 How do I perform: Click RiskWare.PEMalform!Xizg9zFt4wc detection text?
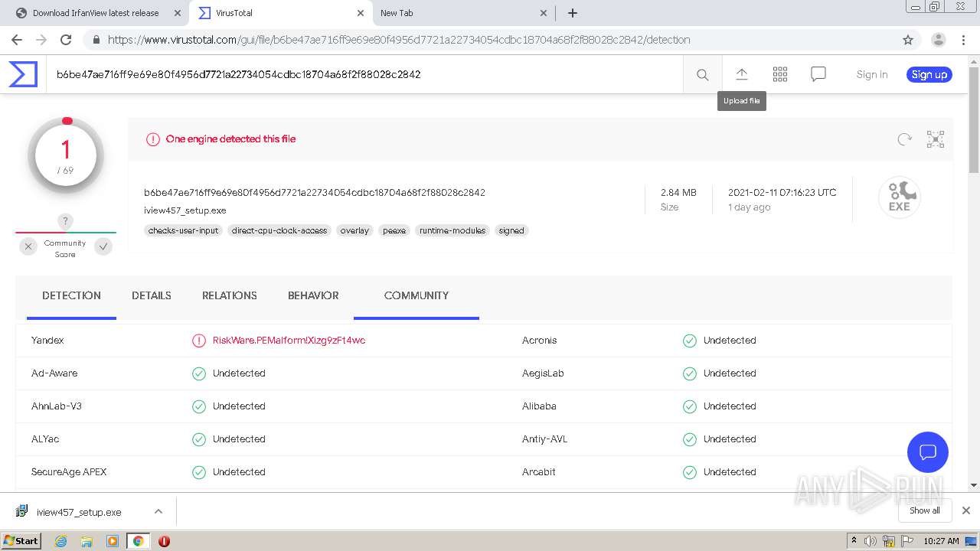click(x=289, y=341)
